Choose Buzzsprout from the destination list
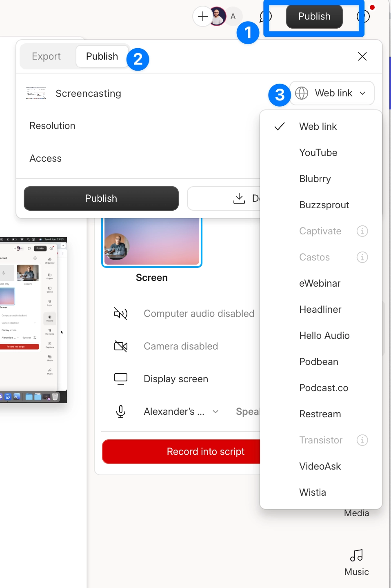 coord(321,205)
